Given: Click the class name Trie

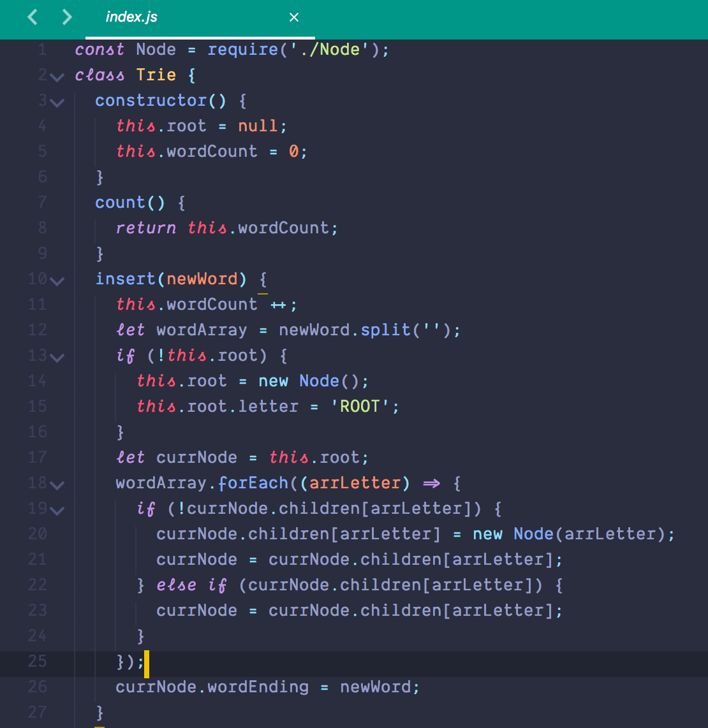Looking at the screenshot, I should pos(156,75).
